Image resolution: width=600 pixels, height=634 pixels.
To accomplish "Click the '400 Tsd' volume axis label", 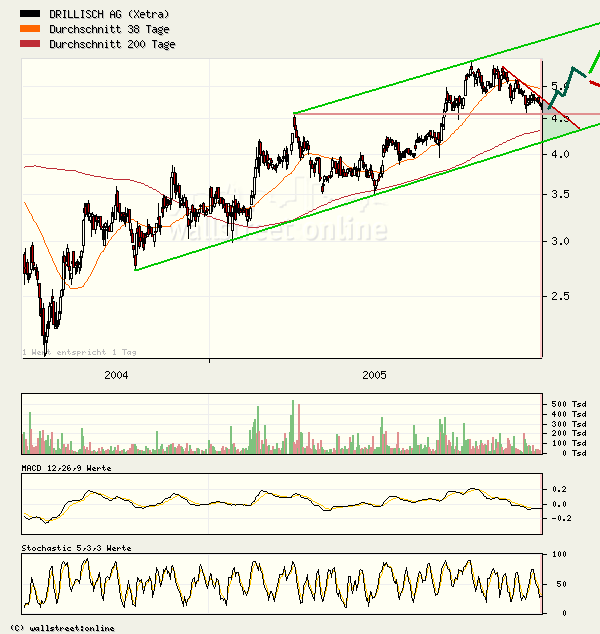I will [569, 414].
